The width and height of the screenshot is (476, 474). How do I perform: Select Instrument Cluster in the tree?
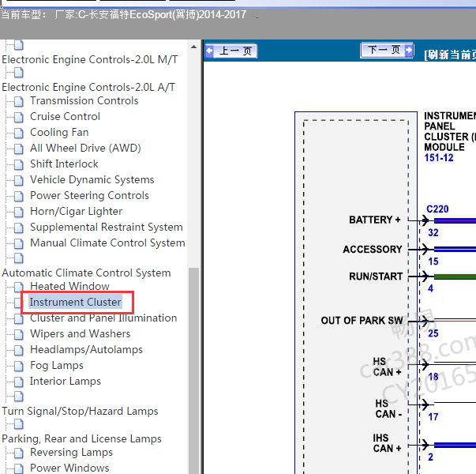tap(75, 302)
